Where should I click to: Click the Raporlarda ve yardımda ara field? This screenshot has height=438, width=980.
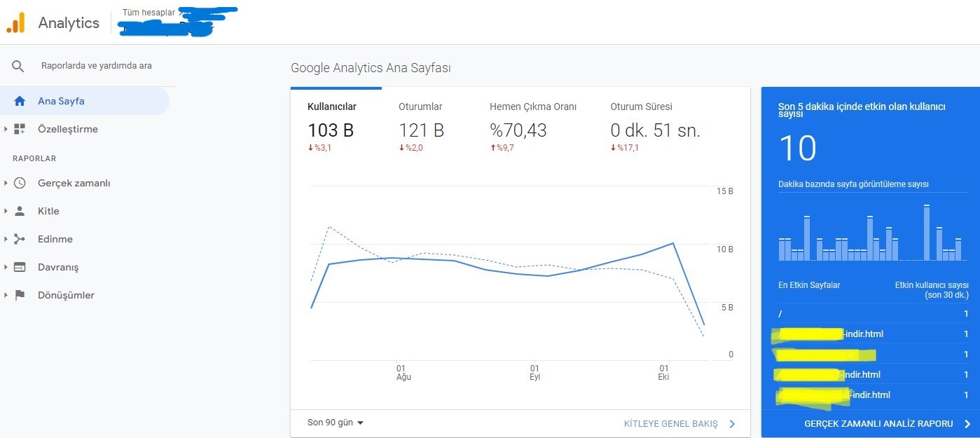point(97,66)
